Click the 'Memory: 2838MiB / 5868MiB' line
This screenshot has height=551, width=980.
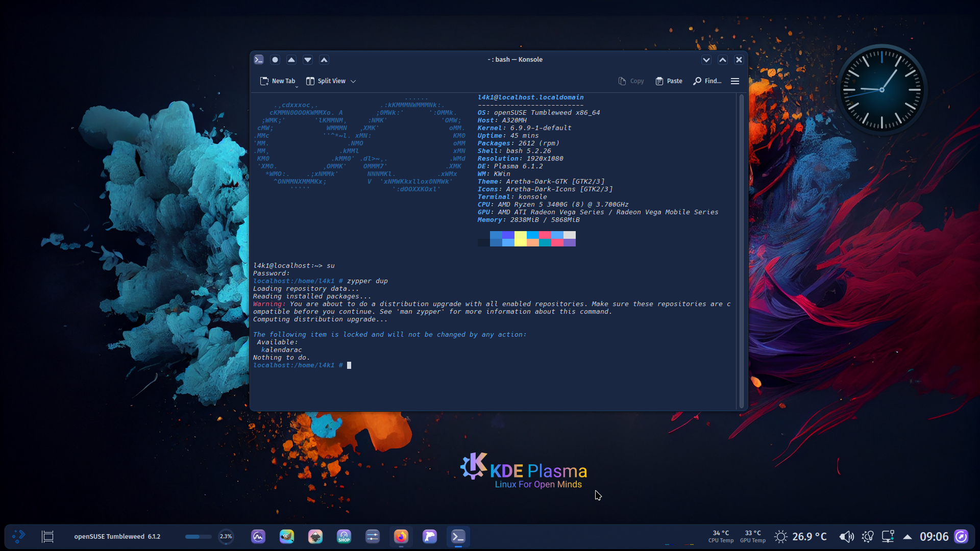[529, 220]
